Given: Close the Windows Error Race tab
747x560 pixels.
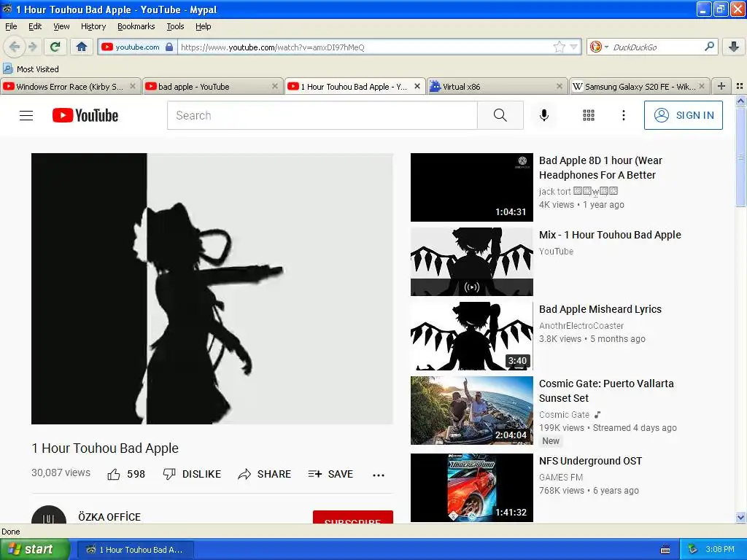Looking at the screenshot, I should pyautogui.click(x=133, y=86).
